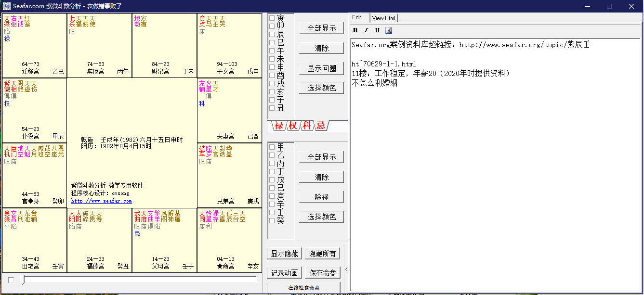The width and height of the screenshot is (644, 295).
Task: Open the www.seafar.com link in chart
Action: coord(101,201)
